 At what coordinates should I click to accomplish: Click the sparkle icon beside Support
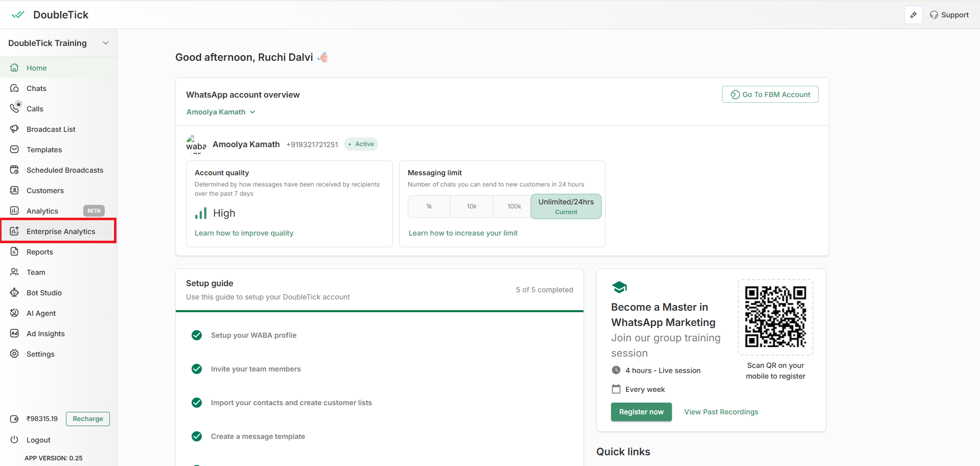[913, 15]
